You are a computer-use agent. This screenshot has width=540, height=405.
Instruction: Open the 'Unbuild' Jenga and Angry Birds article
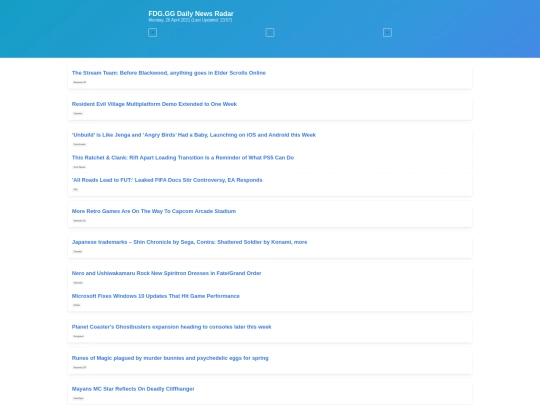click(194, 135)
